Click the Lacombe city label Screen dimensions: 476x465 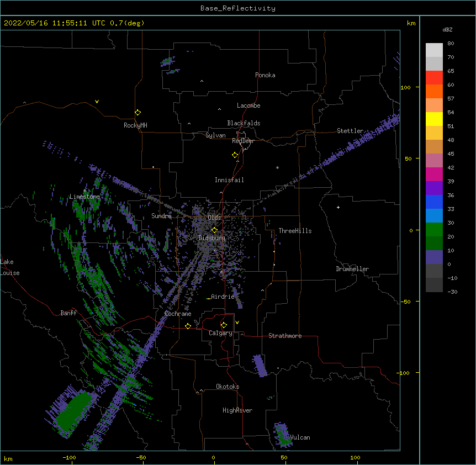pyautogui.click(x=248, y=105)
